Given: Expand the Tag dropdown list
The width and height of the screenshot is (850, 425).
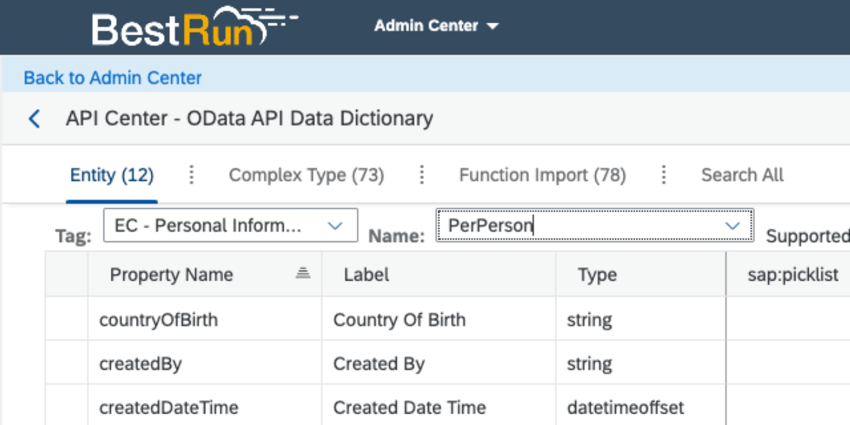Looking at the screenshot, I should click(x=335, y=227).
